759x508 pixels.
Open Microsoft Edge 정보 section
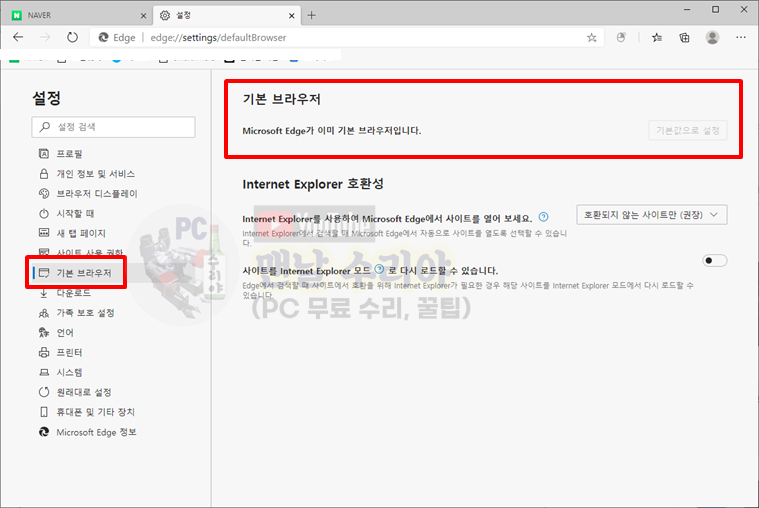[x=96, y=432]
